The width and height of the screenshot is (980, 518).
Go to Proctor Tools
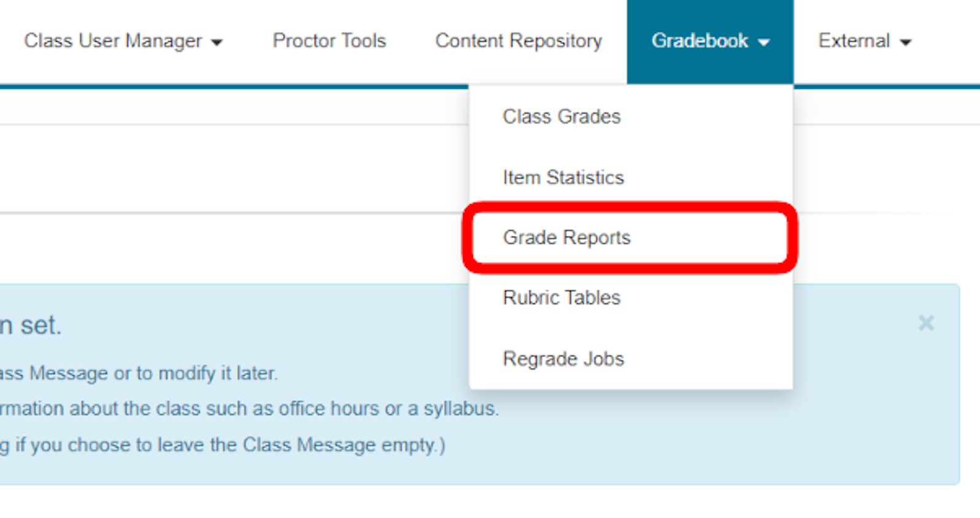(329, 41)
